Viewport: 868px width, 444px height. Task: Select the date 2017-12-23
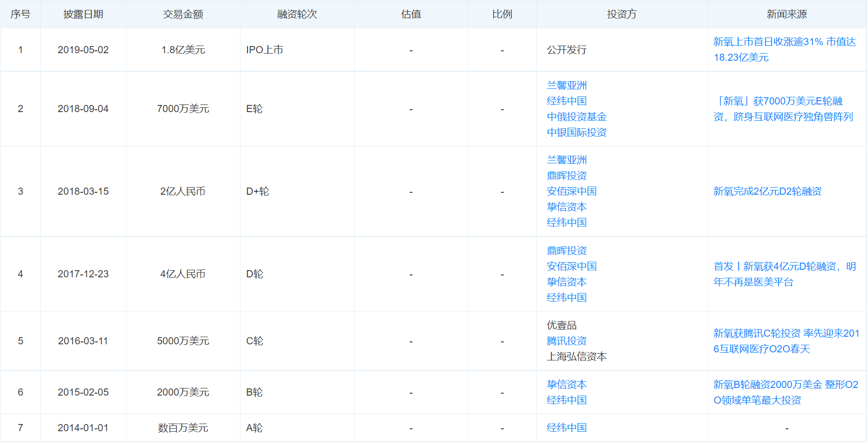pyautogui.click(x=83, y=274)
